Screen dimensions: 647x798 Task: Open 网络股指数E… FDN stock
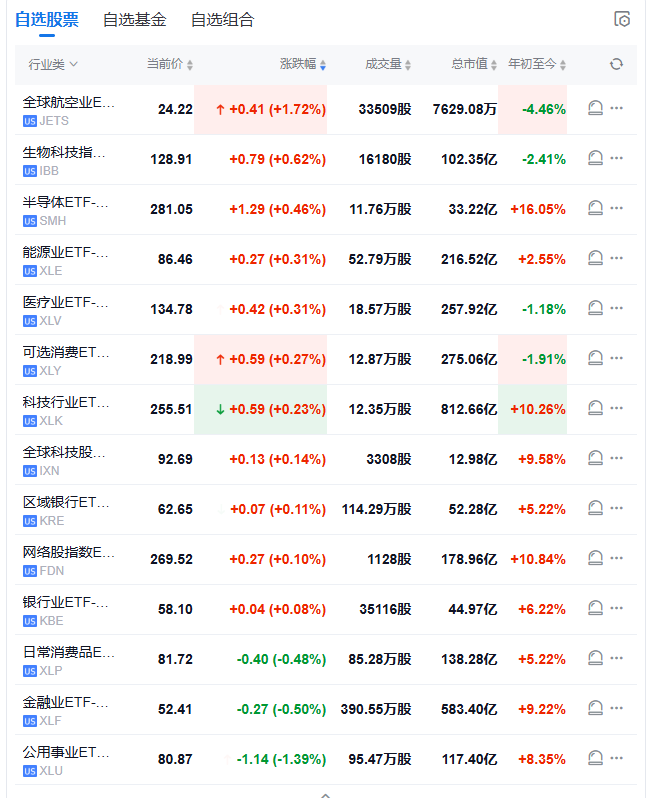[x=69, y=560]
